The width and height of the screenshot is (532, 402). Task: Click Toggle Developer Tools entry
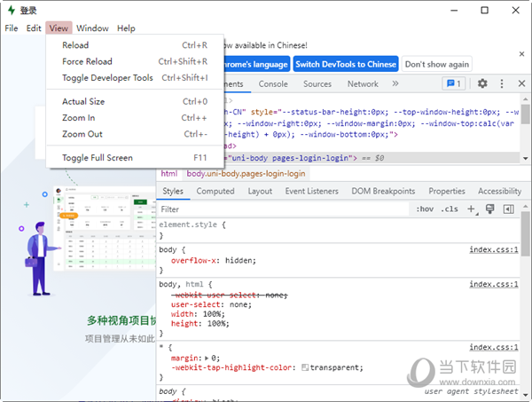tap(135, 78)
